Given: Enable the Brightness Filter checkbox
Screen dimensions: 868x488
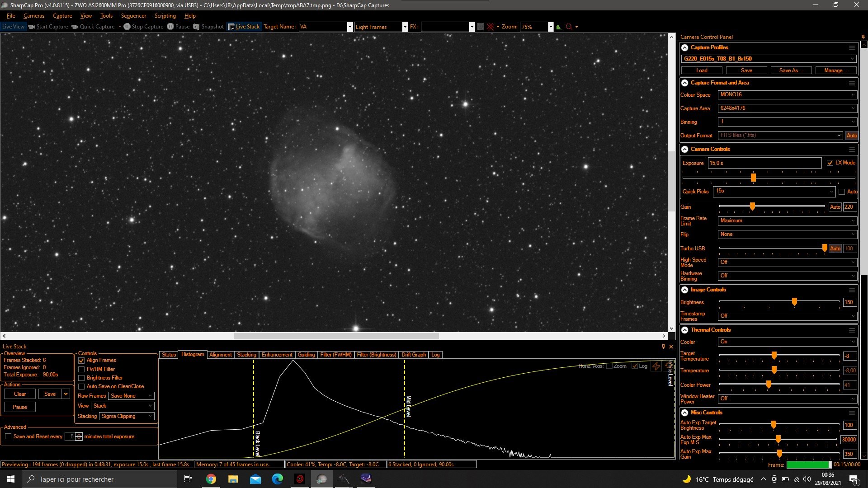Looking at the screenshot, I should point(81,378).
